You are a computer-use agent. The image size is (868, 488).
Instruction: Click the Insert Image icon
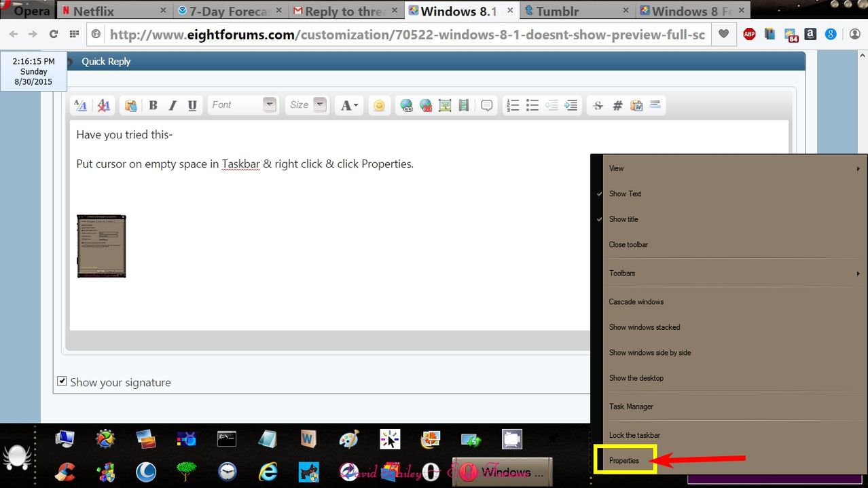[x=445, y=105]
